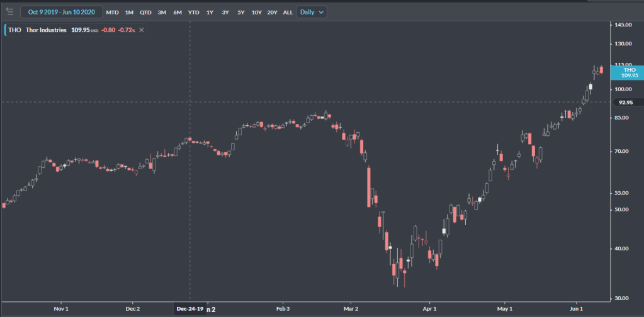The image size is (644, 317).
Task: Set the chart range to 3M
Action: (x=162, y=12)
